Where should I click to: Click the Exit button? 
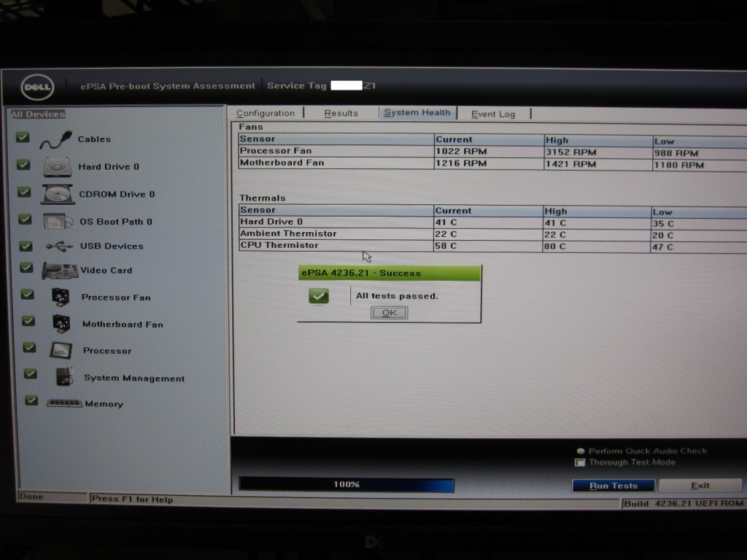(x=700, y=486)
